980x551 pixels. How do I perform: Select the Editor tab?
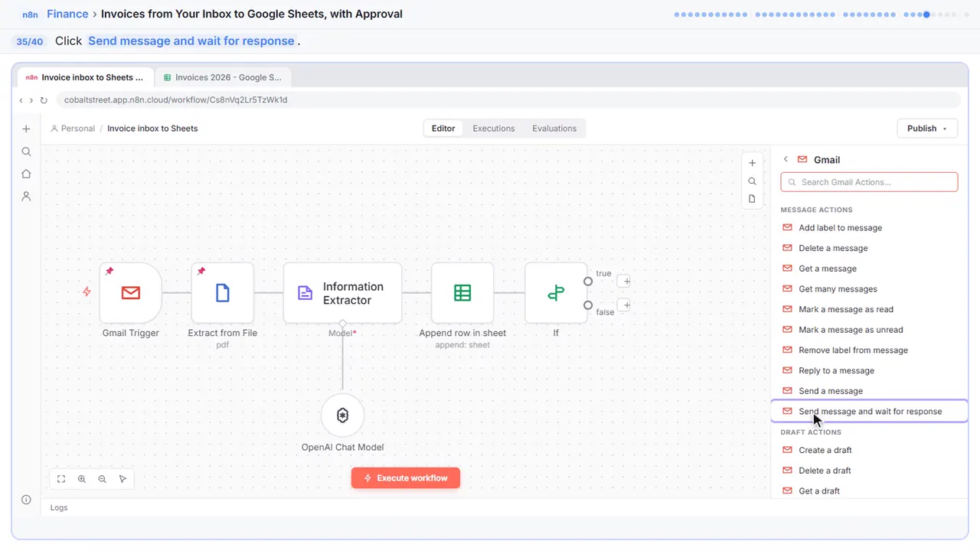(x=443, y=129)
